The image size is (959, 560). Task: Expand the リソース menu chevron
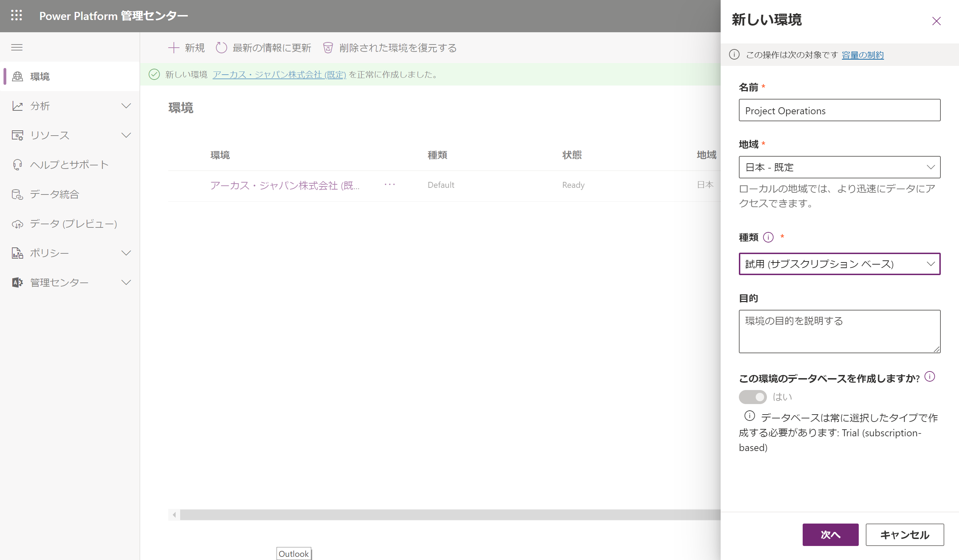(x=126, y=135)
